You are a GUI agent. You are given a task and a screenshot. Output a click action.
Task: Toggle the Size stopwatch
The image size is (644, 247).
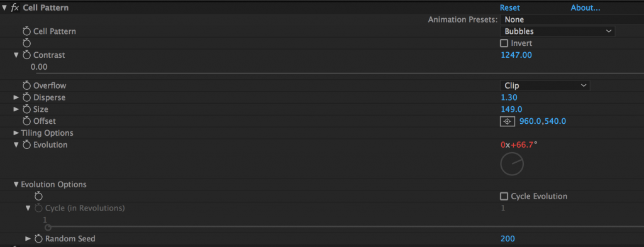coord(26,109)
